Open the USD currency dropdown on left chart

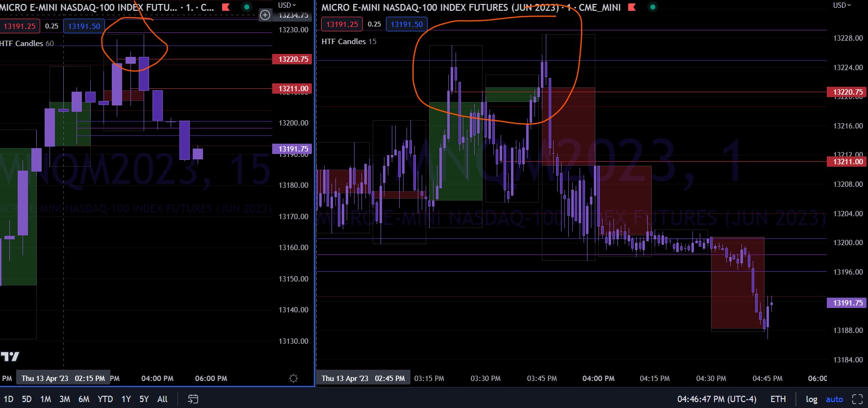pyautogui.click(x=287, y=5)
